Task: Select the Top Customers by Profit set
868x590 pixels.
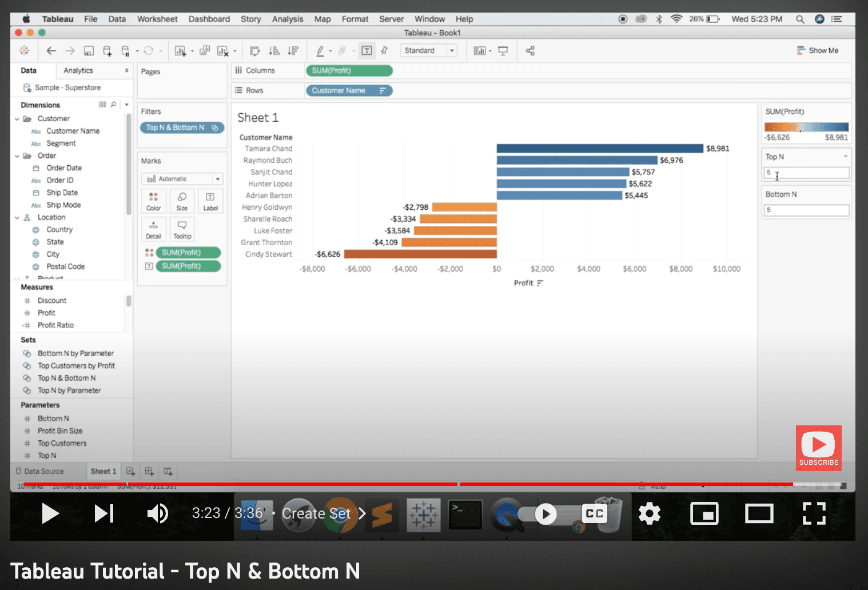Action: tap(75, 365)
